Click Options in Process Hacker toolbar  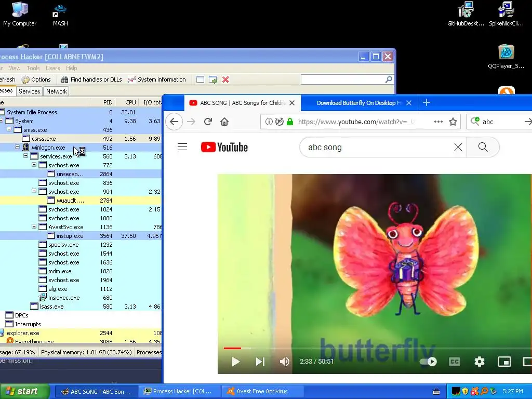tap(36, 79)
